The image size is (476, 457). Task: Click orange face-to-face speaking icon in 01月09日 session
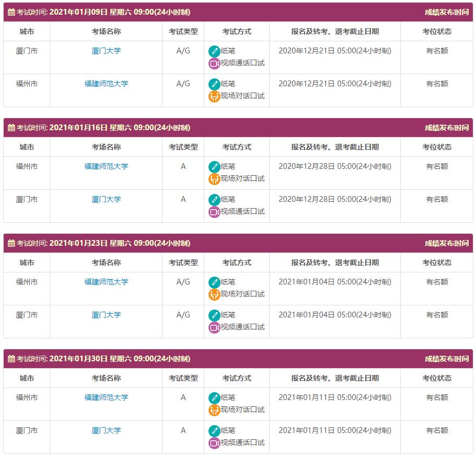214,96
